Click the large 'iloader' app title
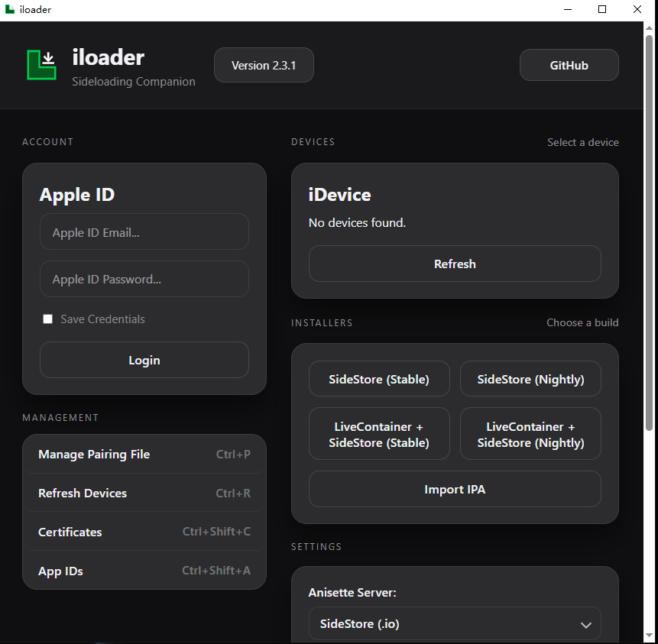The height and width of the screenshot is (644, 658). [109, 57]
